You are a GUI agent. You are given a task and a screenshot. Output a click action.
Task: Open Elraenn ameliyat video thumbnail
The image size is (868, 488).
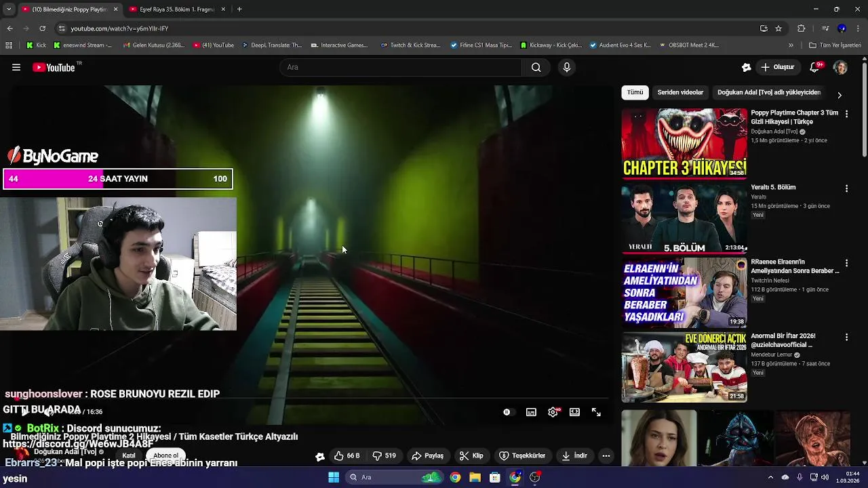click(684, 293)
